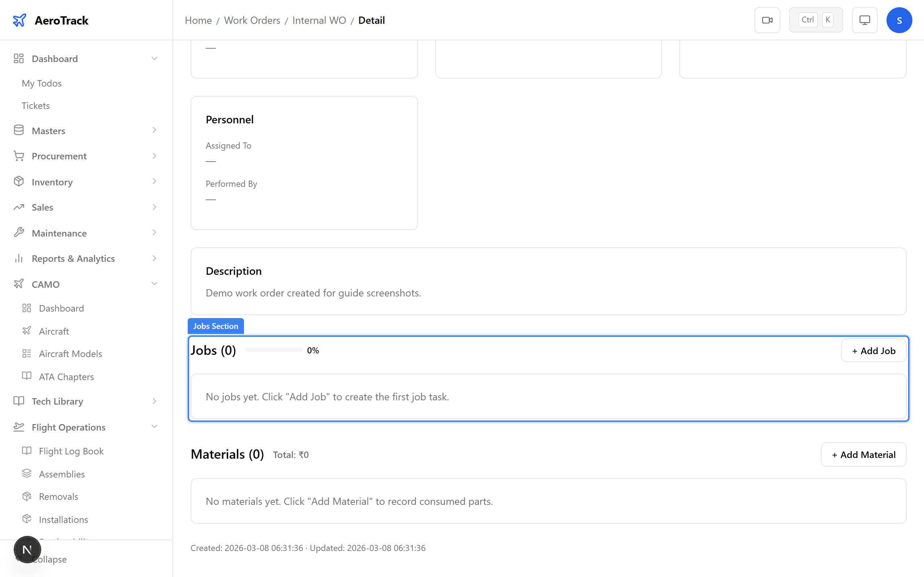Switch to the Jobs Section tab
The image size is (924, 577).
(x=215, y=326)
